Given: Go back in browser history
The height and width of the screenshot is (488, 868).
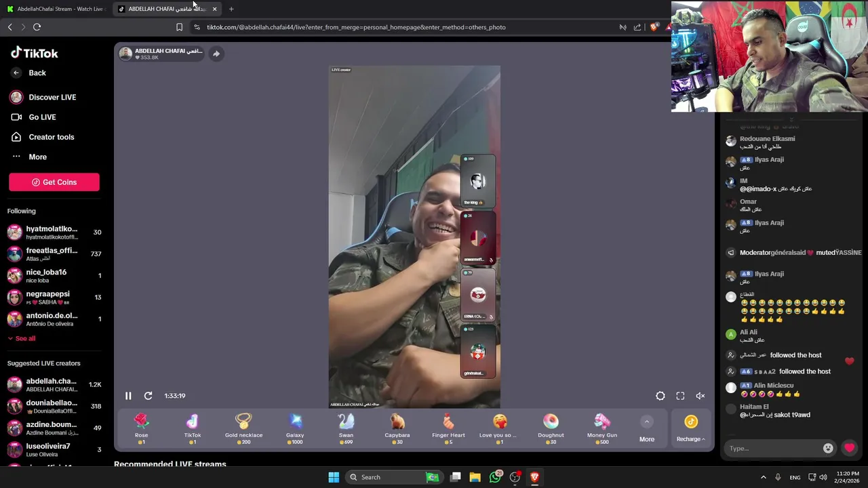Looking at the screenshot, I should [x=10, y=27].
